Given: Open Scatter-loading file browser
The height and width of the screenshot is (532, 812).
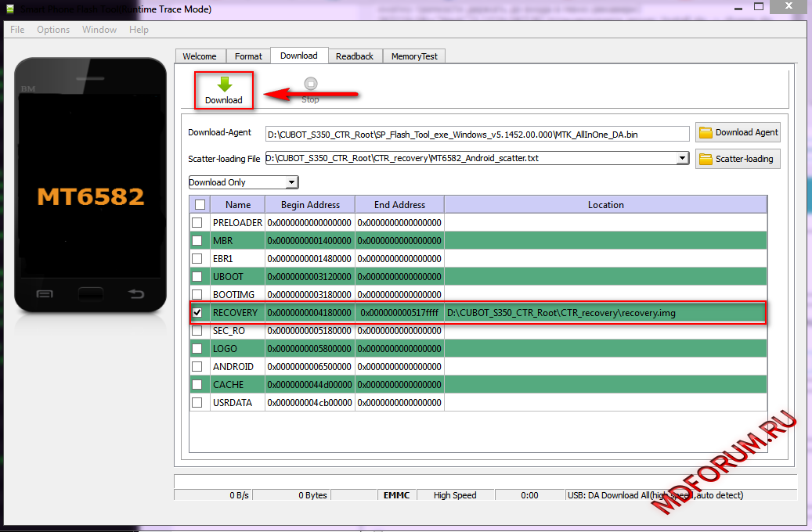Looking at the screenshot, I should [738, 159].
